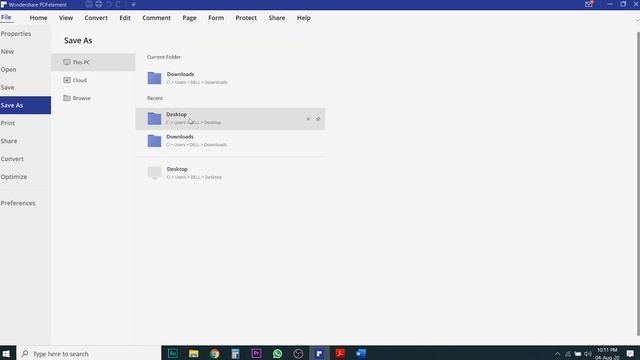Open Calculator from the taskbar

(x=235, y=353)
